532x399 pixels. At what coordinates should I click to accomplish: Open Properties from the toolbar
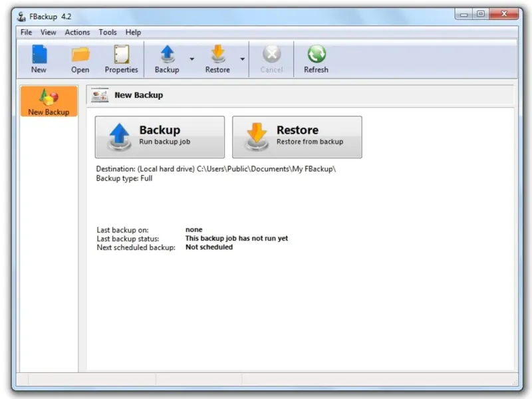click(121, 59)
